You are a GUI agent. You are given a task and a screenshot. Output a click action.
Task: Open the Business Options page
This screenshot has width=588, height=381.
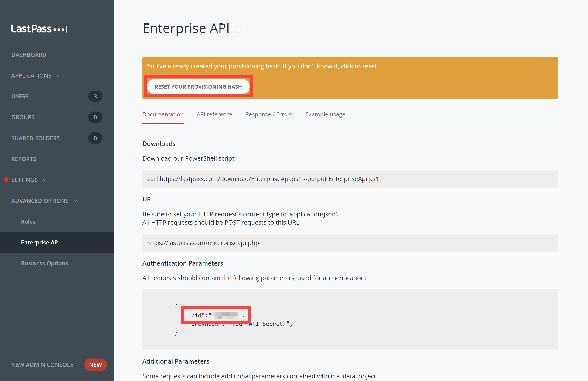(x=45, y=263)
